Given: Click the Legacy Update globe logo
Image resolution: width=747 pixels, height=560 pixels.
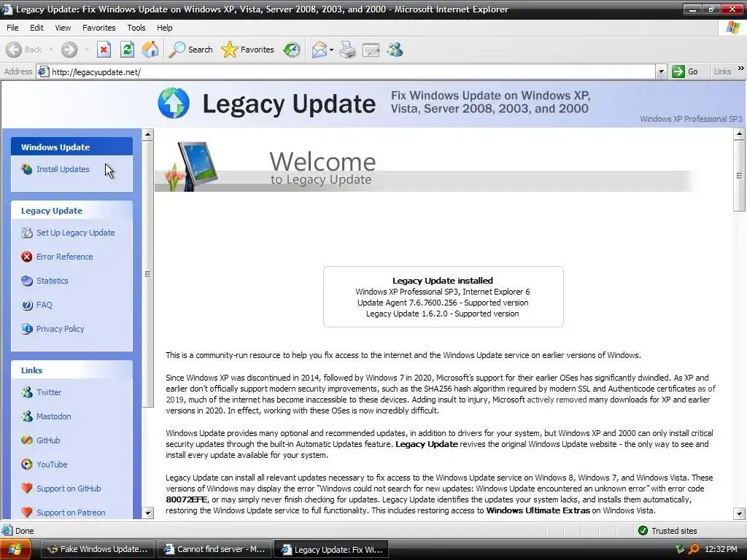Looking at the screenshot, I should coord(174,103).
